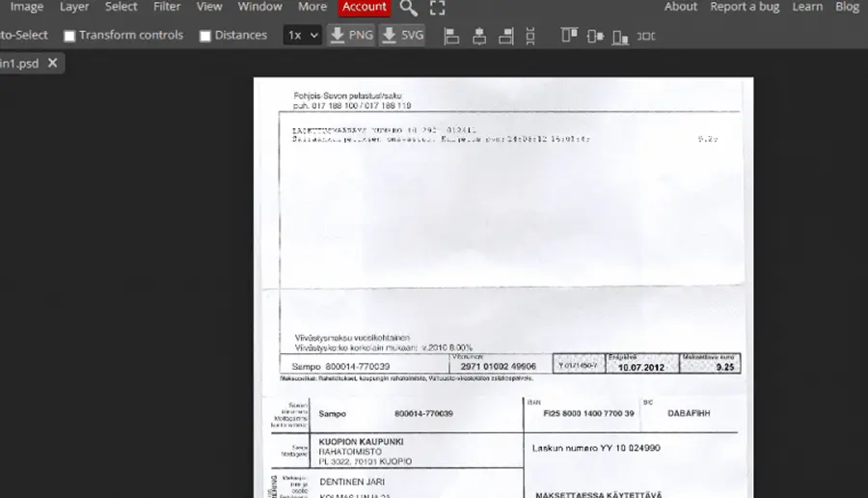Align right edges icon
The image size is (868, 498).
tap(506, 36)
